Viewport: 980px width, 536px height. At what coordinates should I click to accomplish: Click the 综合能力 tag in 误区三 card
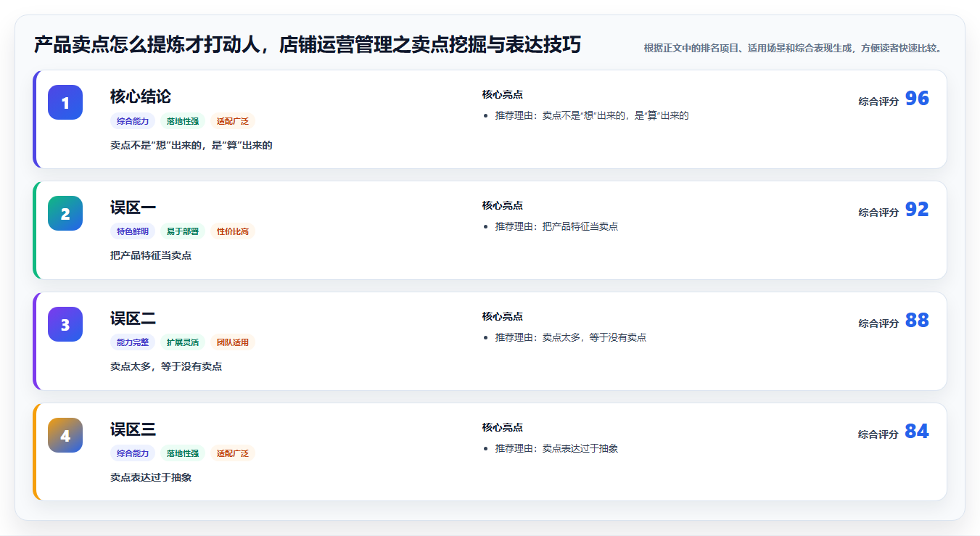pyautogui.click(x=133, y=453)
